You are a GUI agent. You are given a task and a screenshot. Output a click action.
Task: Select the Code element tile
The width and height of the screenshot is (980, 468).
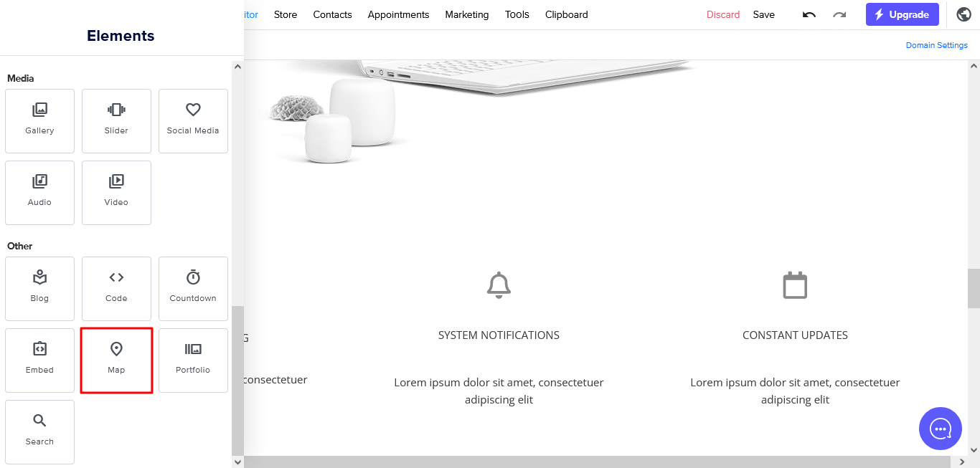click(x=116, y=289)
